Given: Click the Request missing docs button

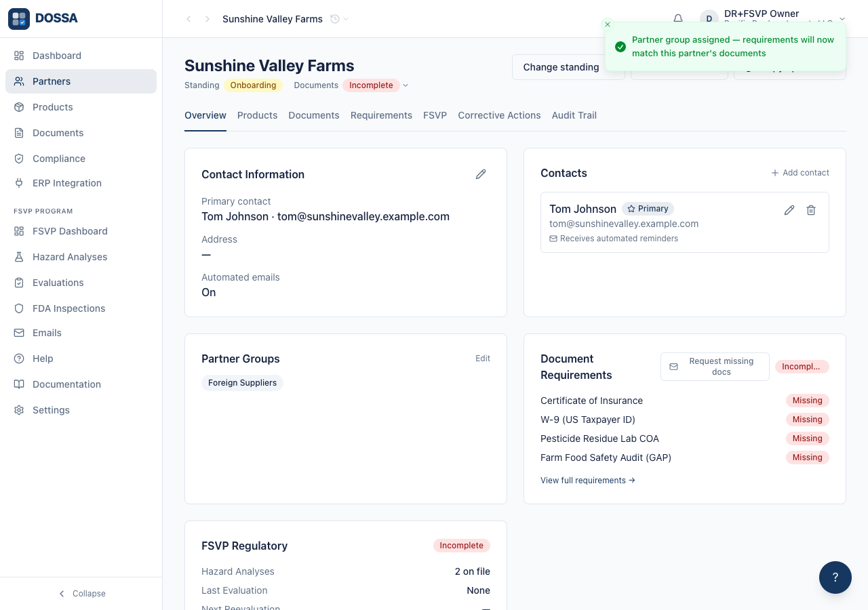Looking at the screenshot, I should tap(715, 367).
